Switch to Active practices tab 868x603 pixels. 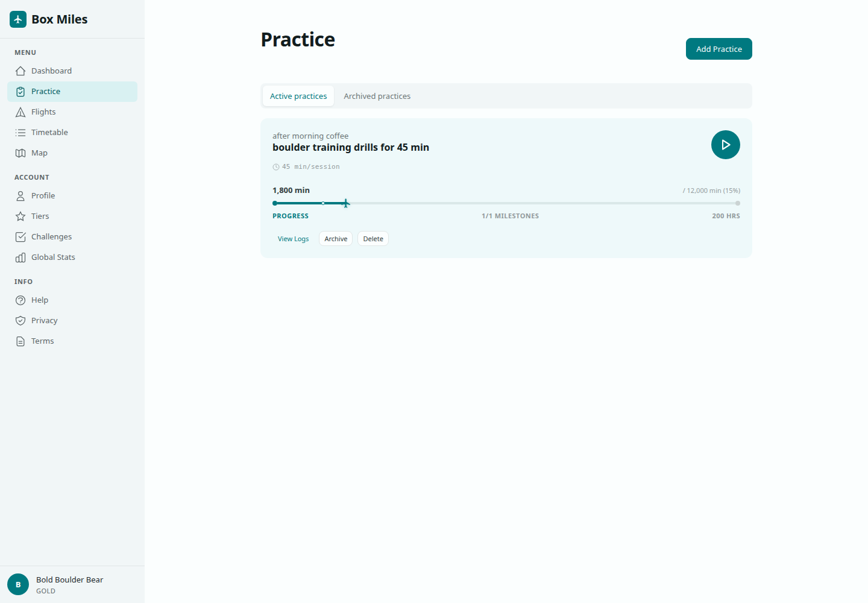(298, 96)
